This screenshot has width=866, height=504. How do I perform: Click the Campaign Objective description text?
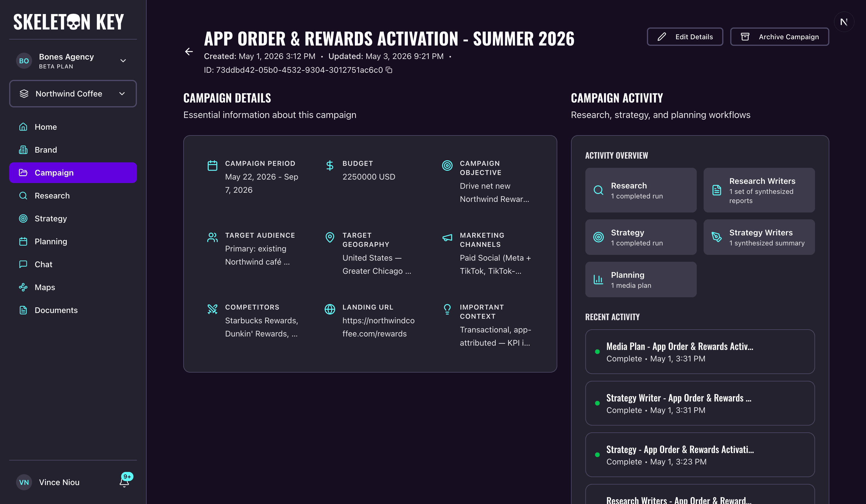point(494,193)
